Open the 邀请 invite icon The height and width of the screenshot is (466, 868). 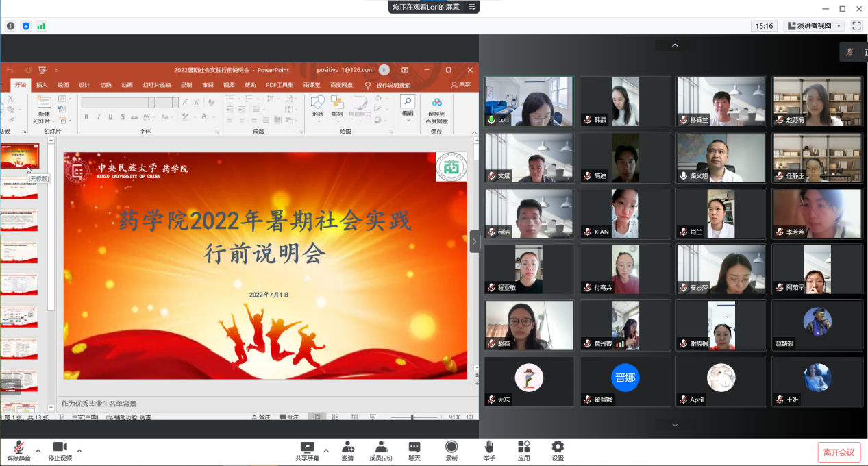(348, 447)
